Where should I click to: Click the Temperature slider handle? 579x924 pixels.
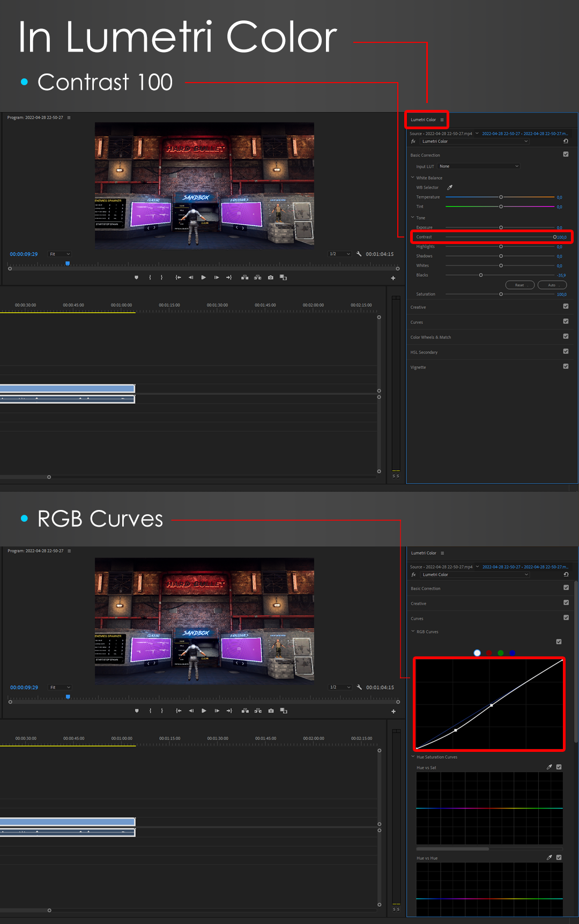[x=501, y=197]
